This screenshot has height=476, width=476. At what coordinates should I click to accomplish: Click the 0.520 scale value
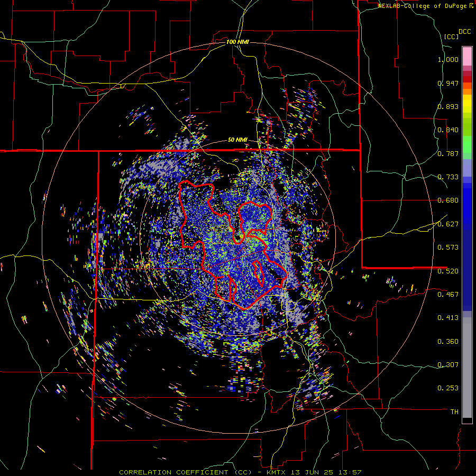448,271
